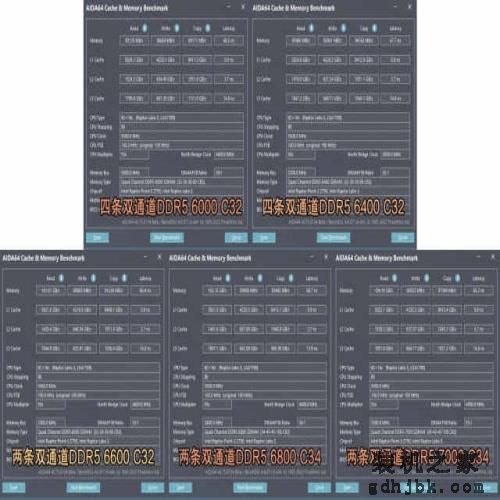
Task: Save results in the DDR5 6400 window
Action: point(264,238)
